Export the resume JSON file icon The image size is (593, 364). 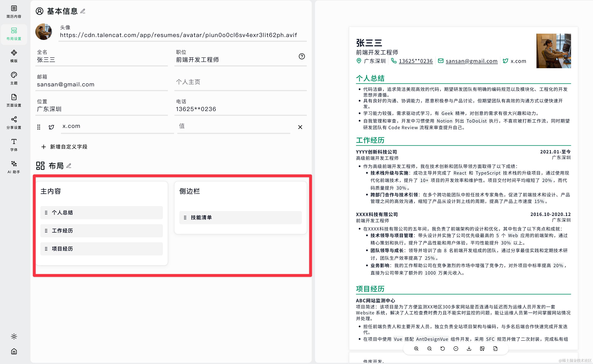point(495,349)
